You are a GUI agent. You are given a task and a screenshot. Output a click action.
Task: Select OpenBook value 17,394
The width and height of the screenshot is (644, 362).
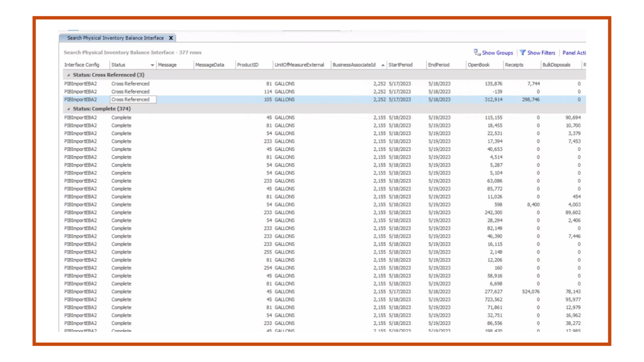point(495,142)
